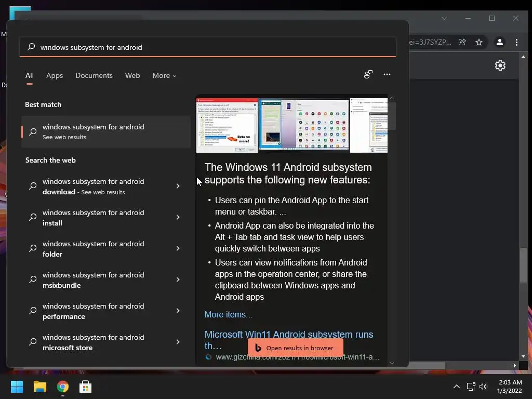Viewport: 532px width, 399px height.
Task: Select 'windows subsystem for android install' suggestion
Action: tap(94, 218)
